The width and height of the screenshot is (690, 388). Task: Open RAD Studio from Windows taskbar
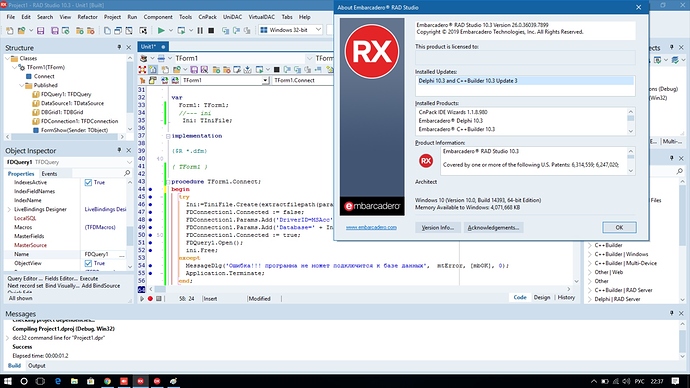click(x=140, y=381)
